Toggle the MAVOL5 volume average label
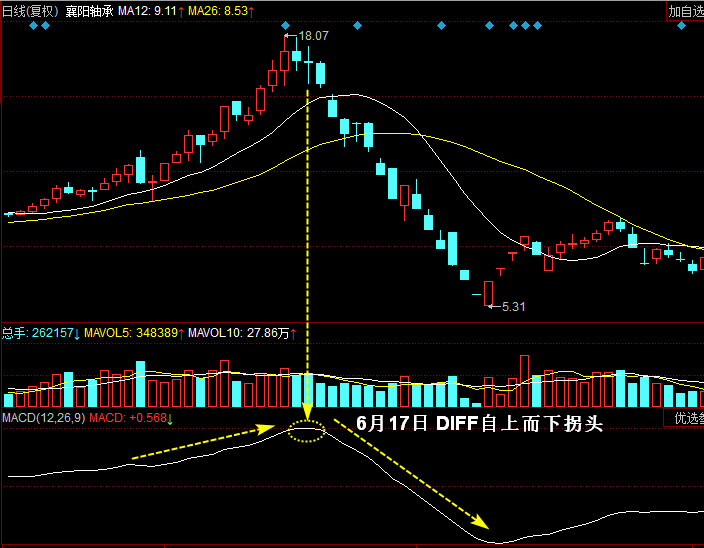The width and height of the screenshot is (704, 548). point(130,331)
